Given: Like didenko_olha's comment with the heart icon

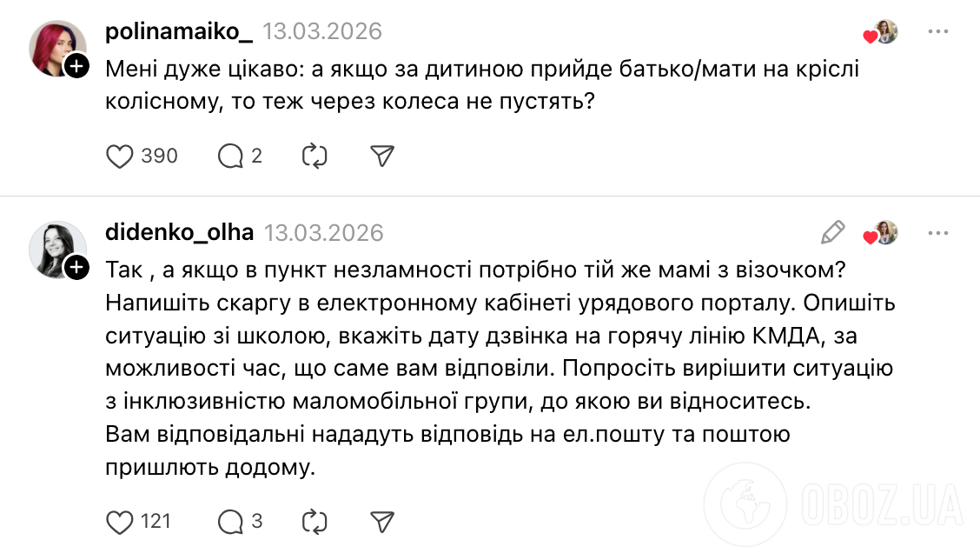Looking at the screenshot, I should (x=118, y=521).
